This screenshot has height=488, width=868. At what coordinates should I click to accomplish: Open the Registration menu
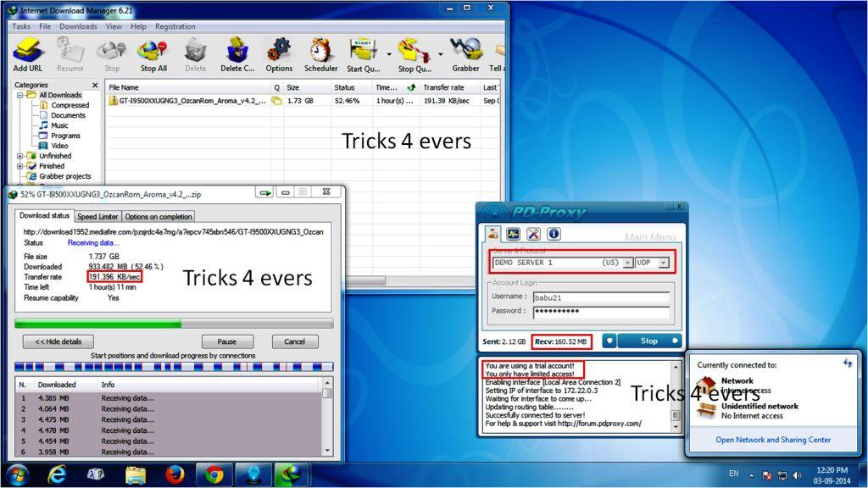pyautogui.click(x=175, y=26)
